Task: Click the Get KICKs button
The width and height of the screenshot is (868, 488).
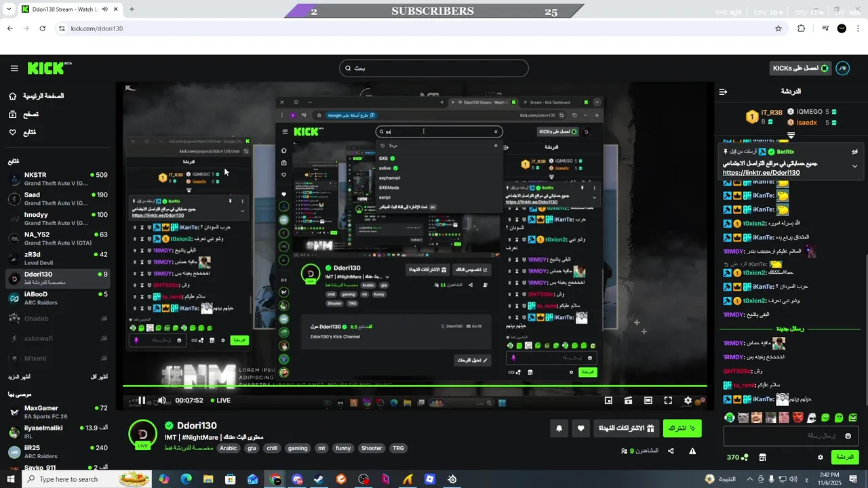Action: point(800,68)
